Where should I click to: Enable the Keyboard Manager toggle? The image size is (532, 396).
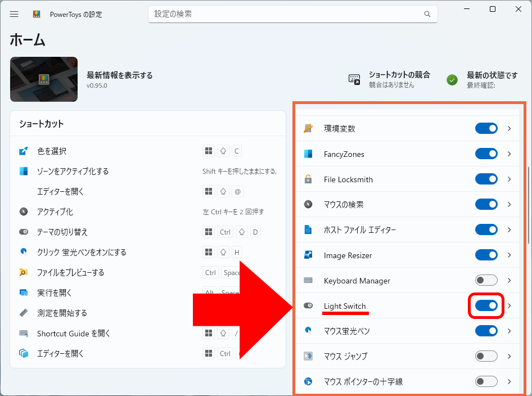pos(486,280)
